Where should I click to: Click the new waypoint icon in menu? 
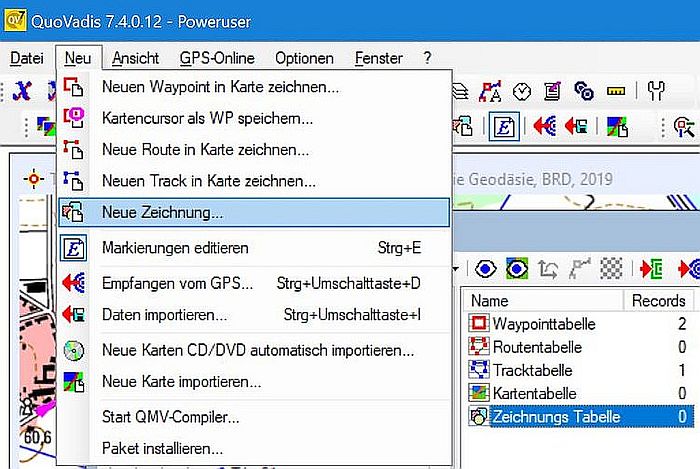tap(73, 87)
